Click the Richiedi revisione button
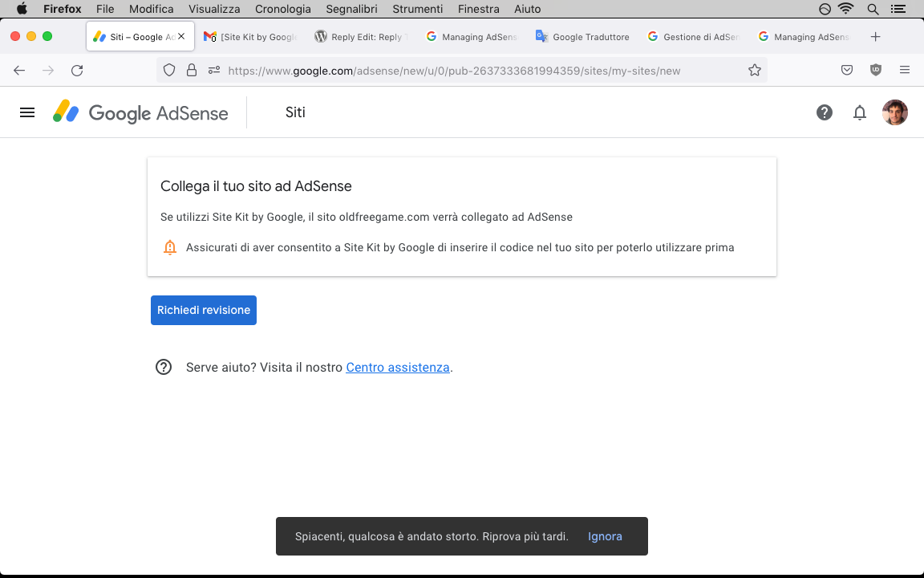The image size is (924, 578). click(x=203, y=310)
